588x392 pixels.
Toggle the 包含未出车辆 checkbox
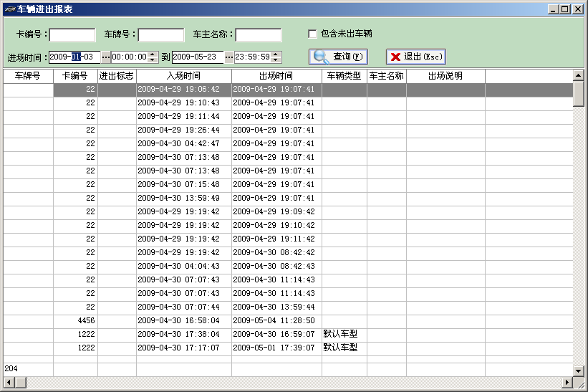pos(312,34)
